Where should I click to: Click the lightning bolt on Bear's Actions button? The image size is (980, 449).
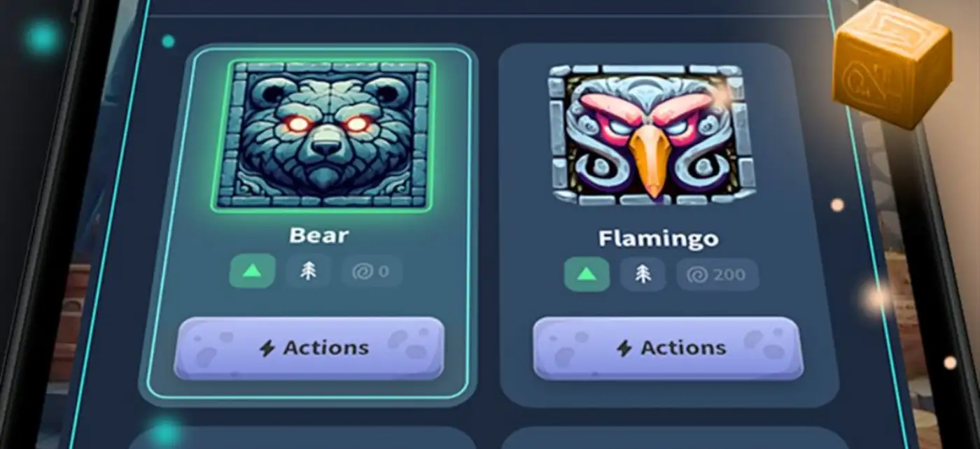[267, 348]
